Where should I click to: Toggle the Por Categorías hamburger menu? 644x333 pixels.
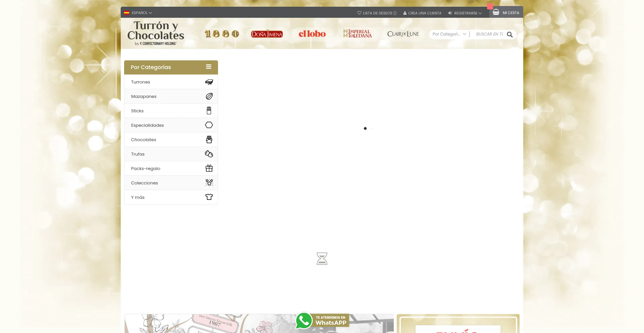tap(209, 67)
